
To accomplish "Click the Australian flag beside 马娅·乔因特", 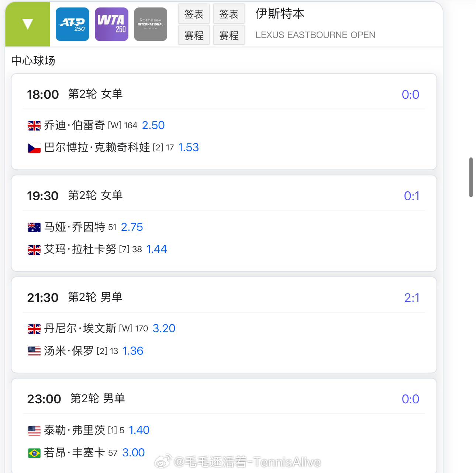I will tap(34, 227).
